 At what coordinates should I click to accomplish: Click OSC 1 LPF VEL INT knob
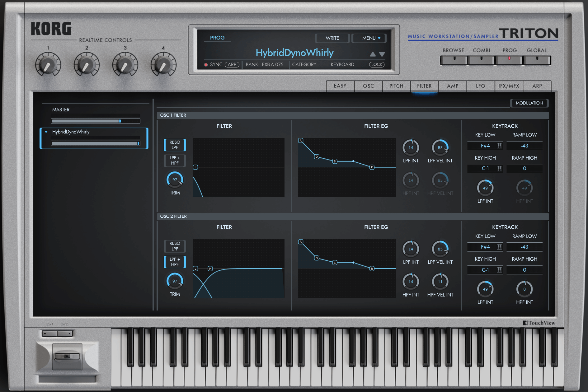pos(440,147)
